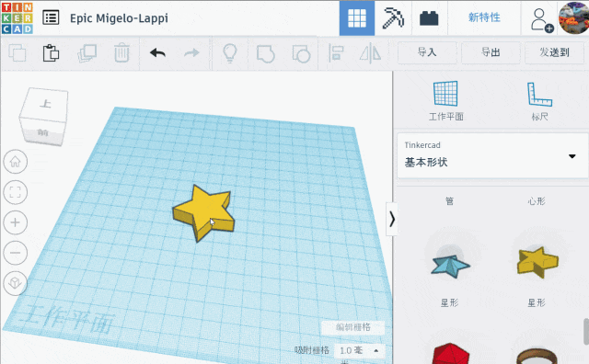Viewport: 589px width, 364px height.
Task: Click the 发送到 send-to button
Action: click(555, 52)
